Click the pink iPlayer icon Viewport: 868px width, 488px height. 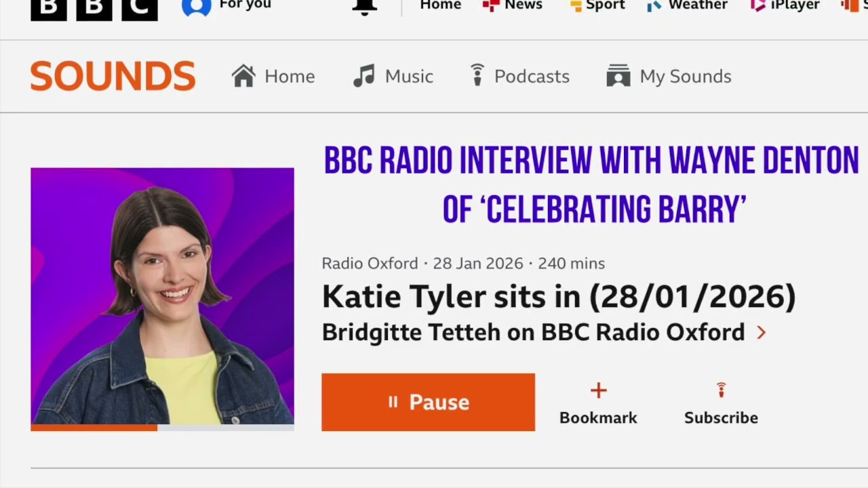click(x=757, y=6)
